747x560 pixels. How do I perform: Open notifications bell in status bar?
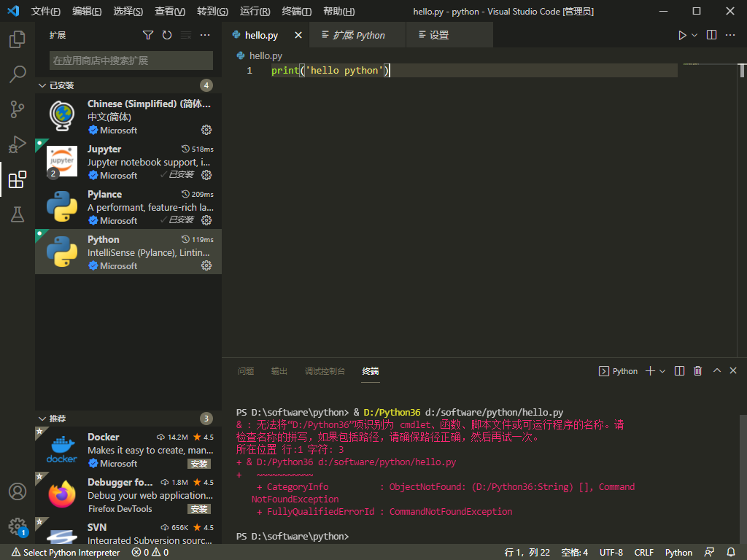[731, 553]
